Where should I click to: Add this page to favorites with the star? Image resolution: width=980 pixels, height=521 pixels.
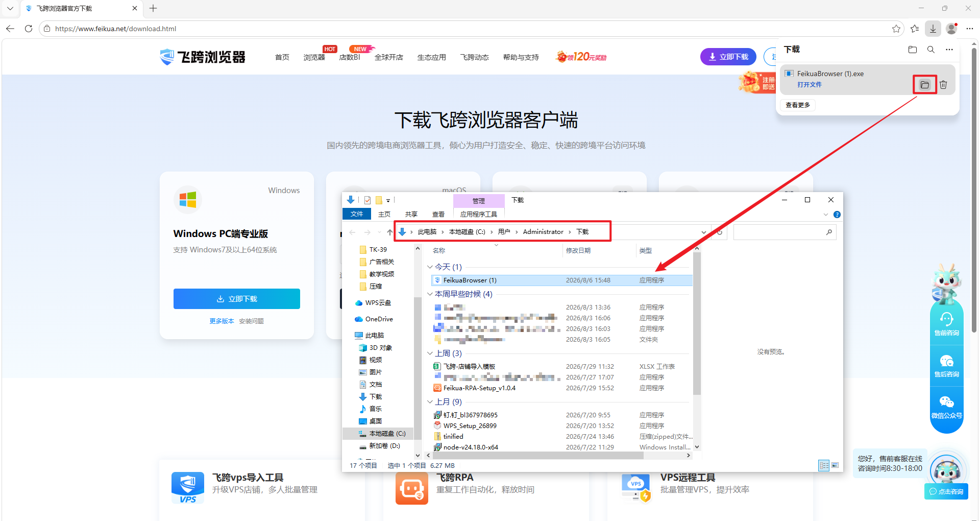(896, 29)
